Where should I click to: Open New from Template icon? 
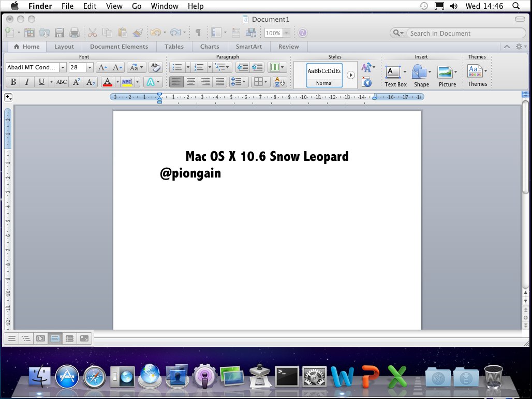point(29,33)
